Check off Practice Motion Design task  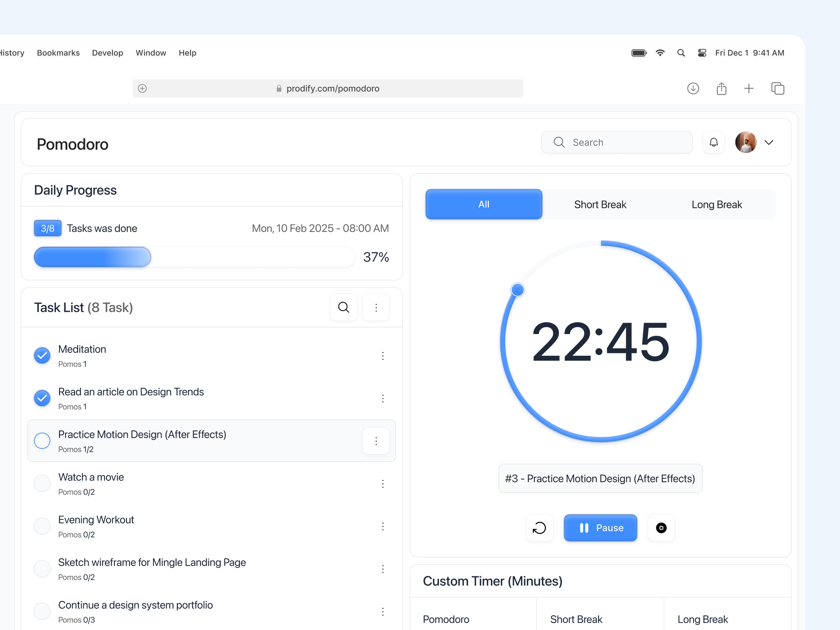click(x=42, y=441)
